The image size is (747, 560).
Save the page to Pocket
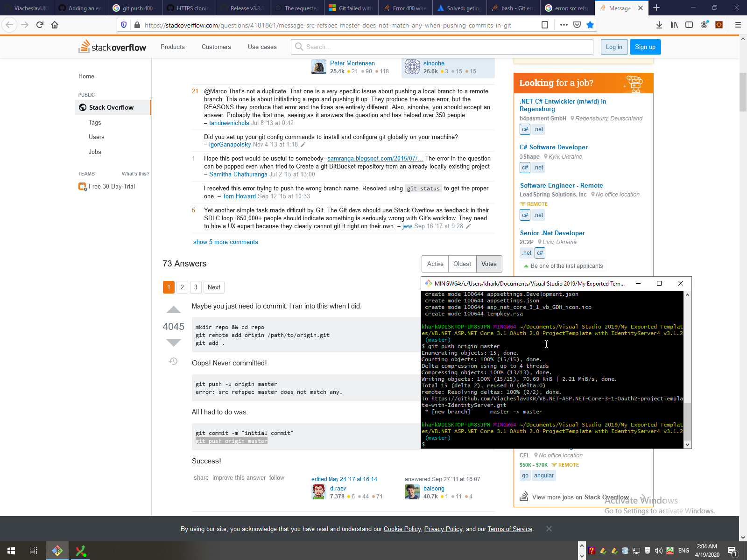[577, 25]
